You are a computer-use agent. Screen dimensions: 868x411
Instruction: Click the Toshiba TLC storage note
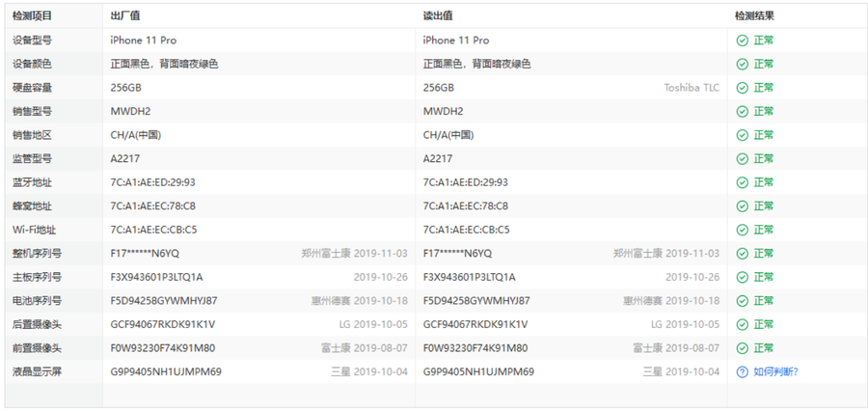[x=692, y=88]
